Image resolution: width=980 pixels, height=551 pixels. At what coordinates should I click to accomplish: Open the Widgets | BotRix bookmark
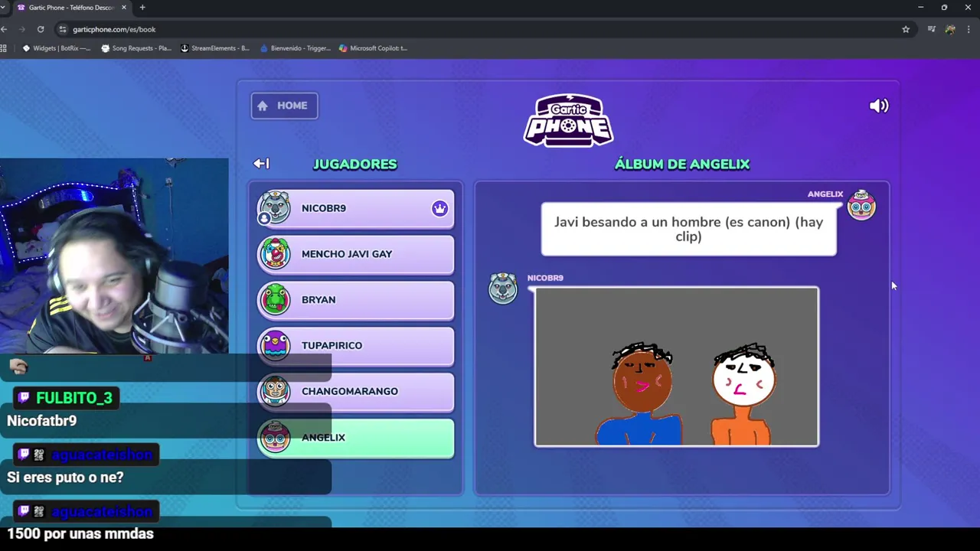[x=57, y=48]
